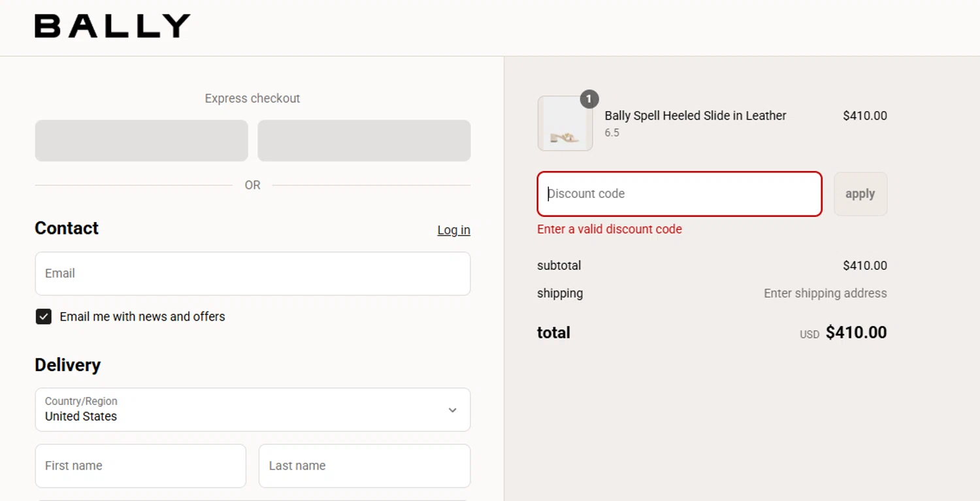980x501 pixels.
Task: Click the Email me with news and offers label
Action: (142, 317)
